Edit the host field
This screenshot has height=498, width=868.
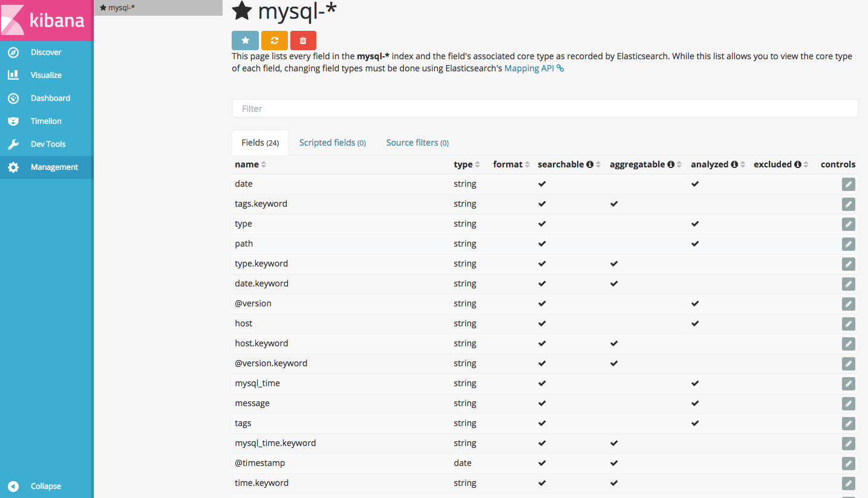[x=849, y=324]
